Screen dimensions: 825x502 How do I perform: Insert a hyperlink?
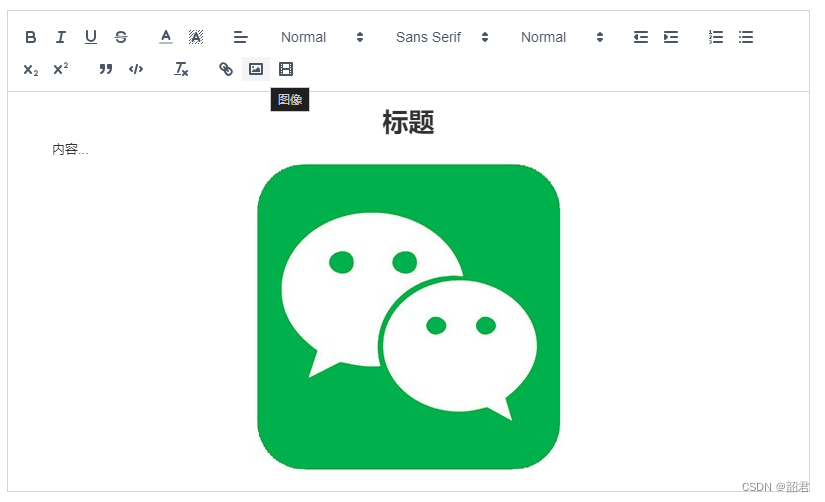tap(226, 69)
